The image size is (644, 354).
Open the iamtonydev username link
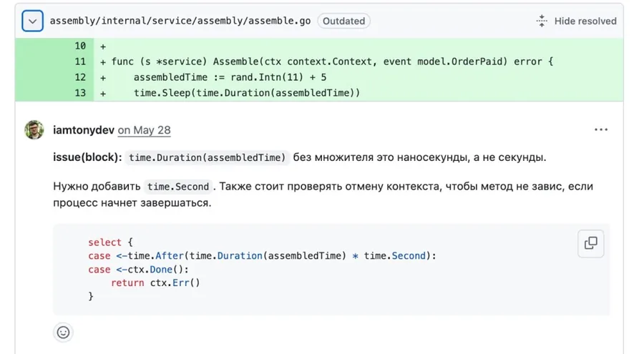84,130
